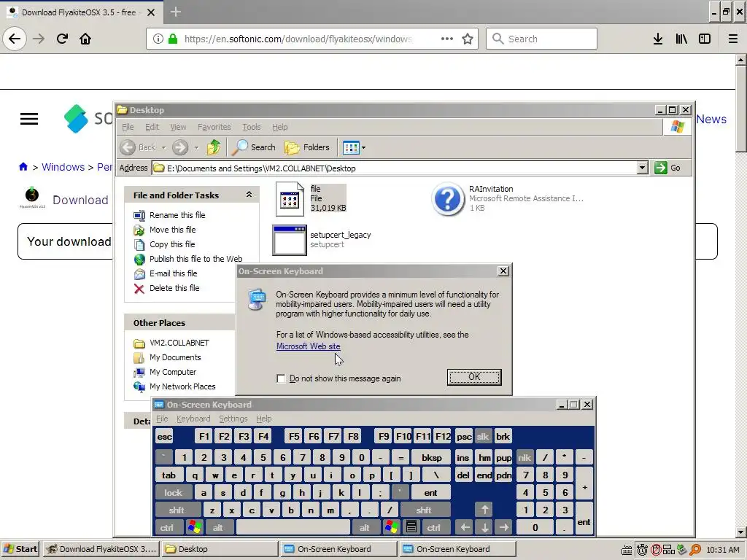747x560 pixels.
Task: Click left Windows logo key on keyboard
Action: [194, 528]
